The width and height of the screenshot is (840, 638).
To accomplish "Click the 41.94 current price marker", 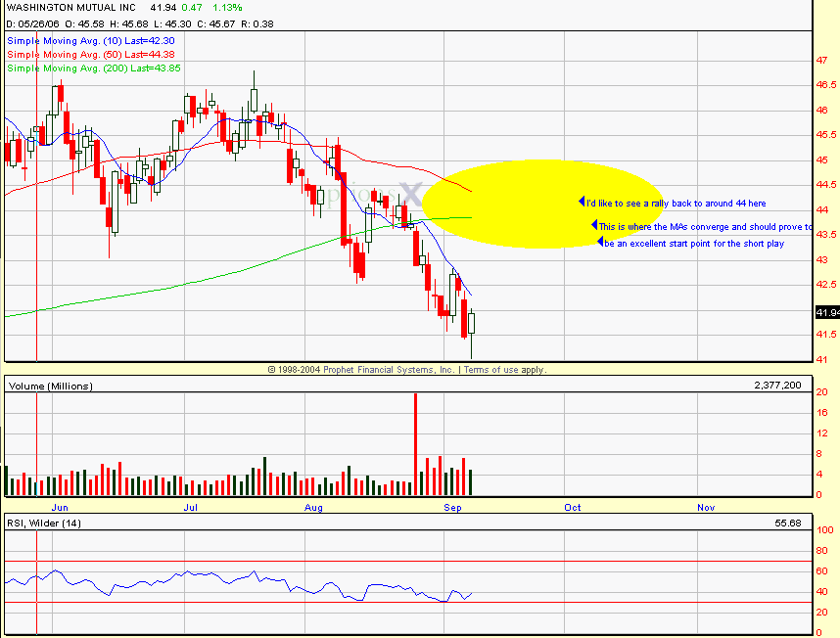I will pos(827,312).
